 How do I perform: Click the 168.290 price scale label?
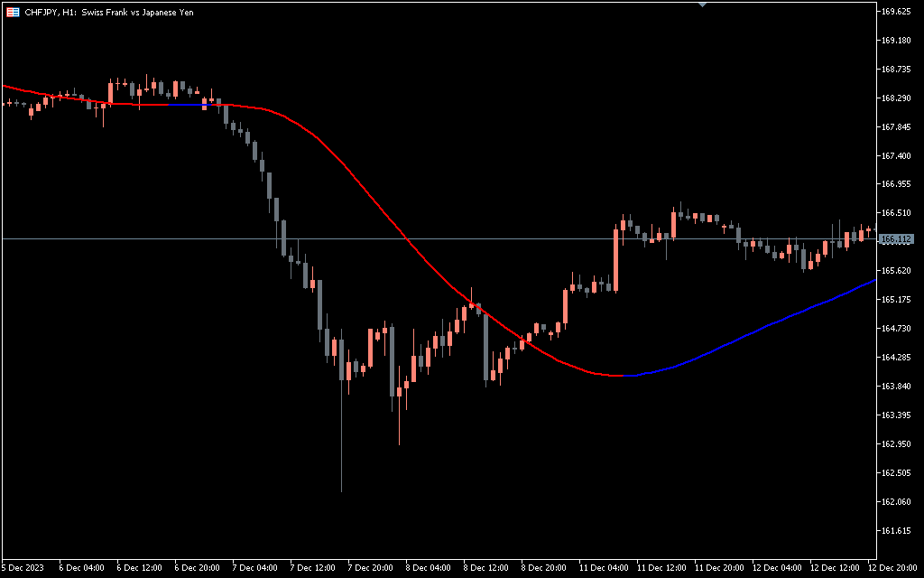coord(896,98)
